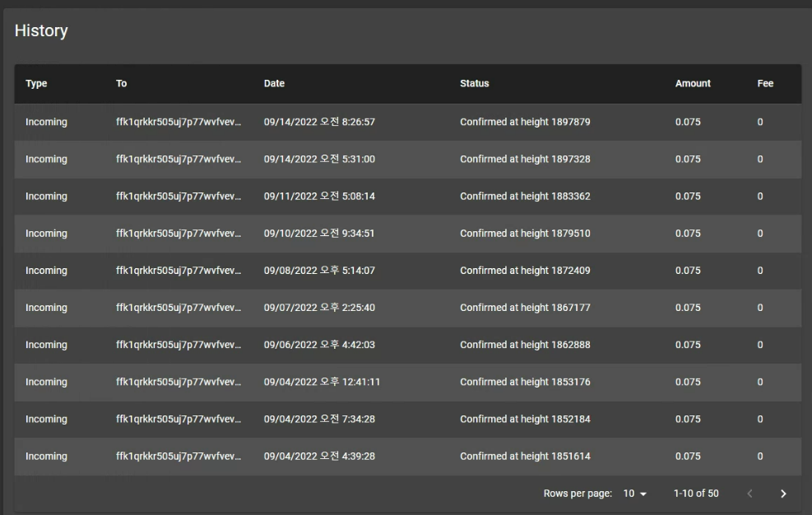812x515 pixels.
Task: Click Incoming in the 1853176 row
Action: (x=47, y=382)
